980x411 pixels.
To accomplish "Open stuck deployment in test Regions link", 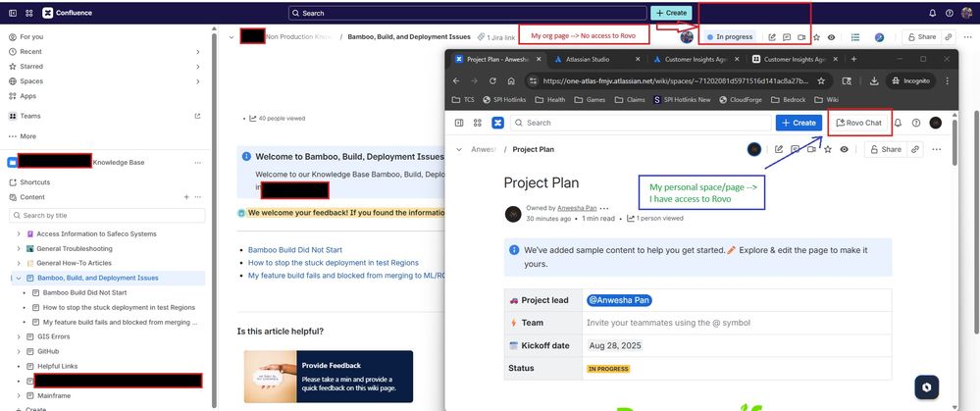I will pyautogui.click(x=334, y=262).
